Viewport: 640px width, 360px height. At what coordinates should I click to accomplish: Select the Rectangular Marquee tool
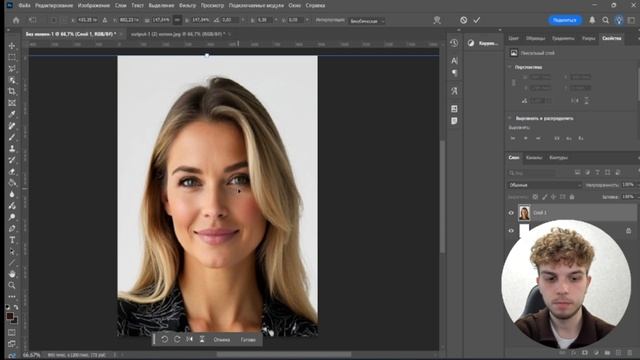(12, 57)
